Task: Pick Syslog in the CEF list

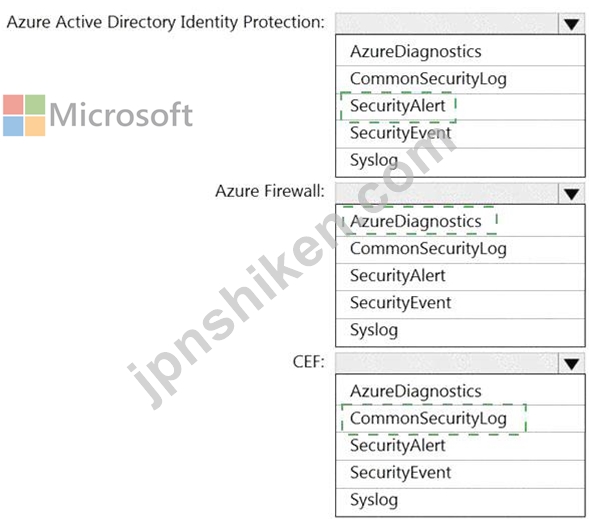Action: point(460,502)
